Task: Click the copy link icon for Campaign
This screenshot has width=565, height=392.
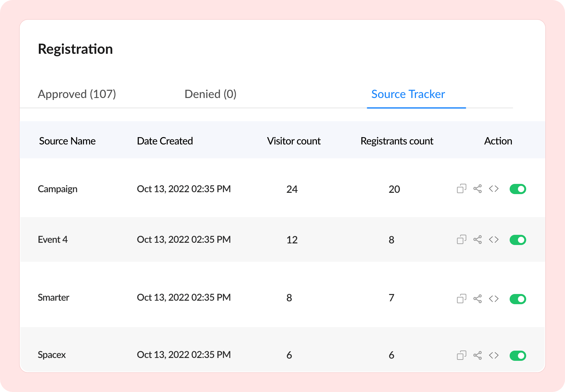Action: click(461, 189)
